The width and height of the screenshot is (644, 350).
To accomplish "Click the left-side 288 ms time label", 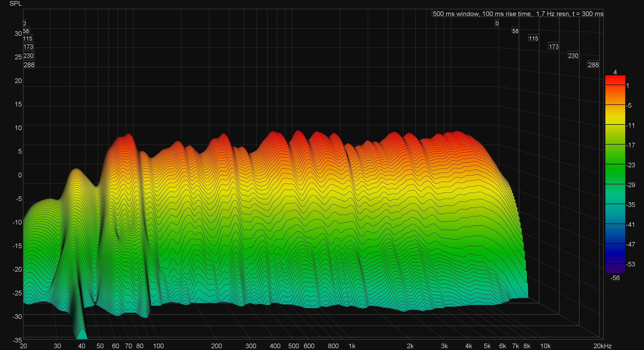I will click(29, 65).
